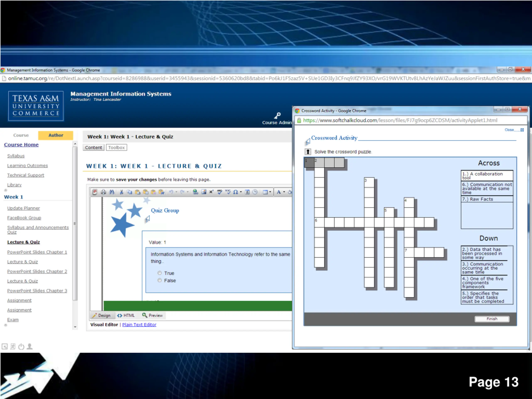Select the Author tab
The image size is (532, 399).
tap(55, 135)
